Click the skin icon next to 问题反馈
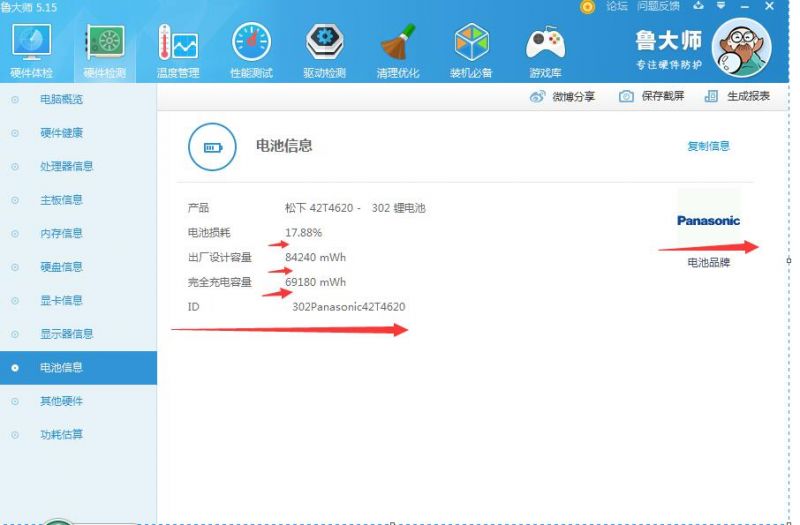The image size is (800, 525). pos(698,6)
